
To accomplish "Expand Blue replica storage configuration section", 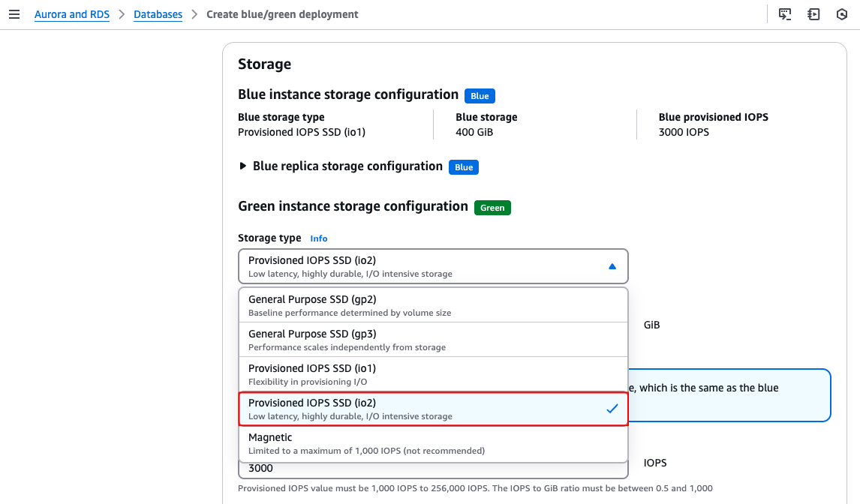I will [243, 166].
